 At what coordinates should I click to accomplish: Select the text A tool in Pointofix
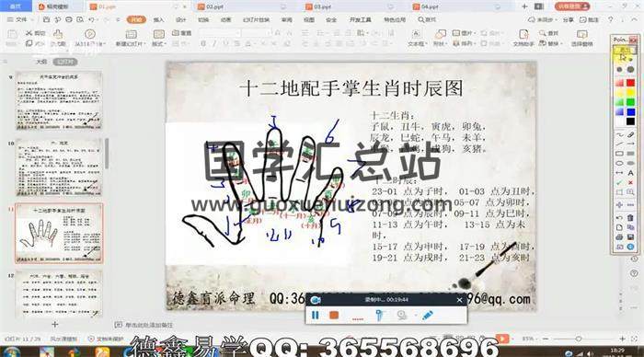(630, 173)
